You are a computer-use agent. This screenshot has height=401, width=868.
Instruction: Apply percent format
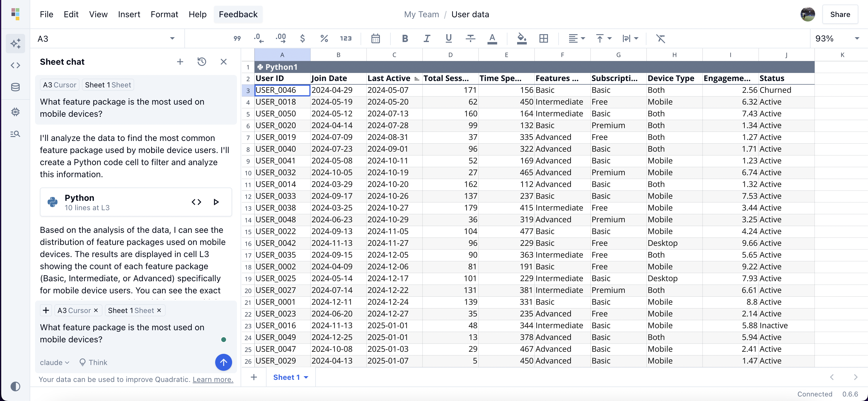(324, 38)
